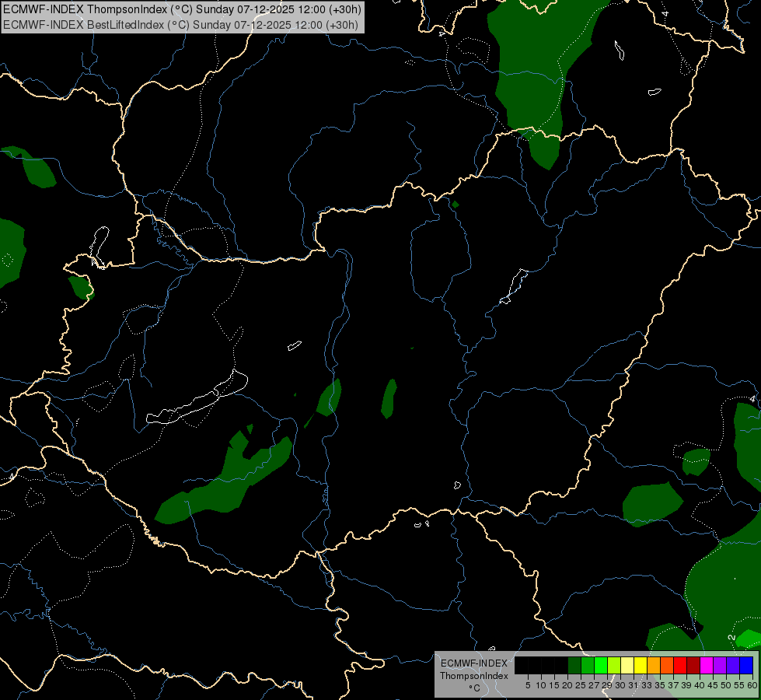Viewport: 761px width, 700px height.
Task: Click the °C unit label in legend
Action: pos(474,688)
